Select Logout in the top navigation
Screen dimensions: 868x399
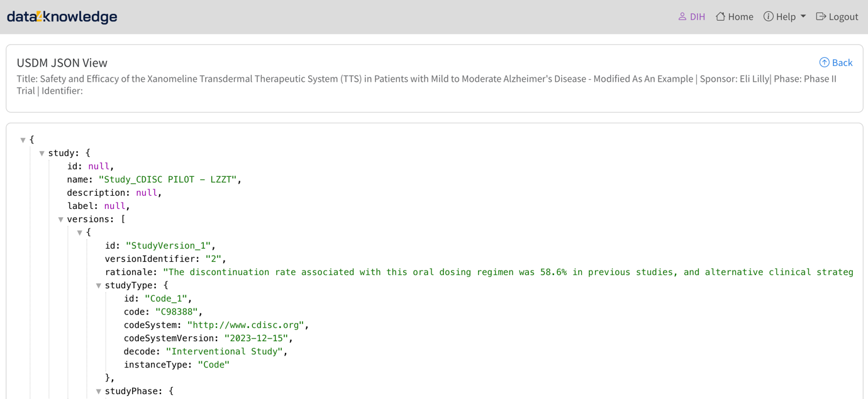(x=842, y=16)
